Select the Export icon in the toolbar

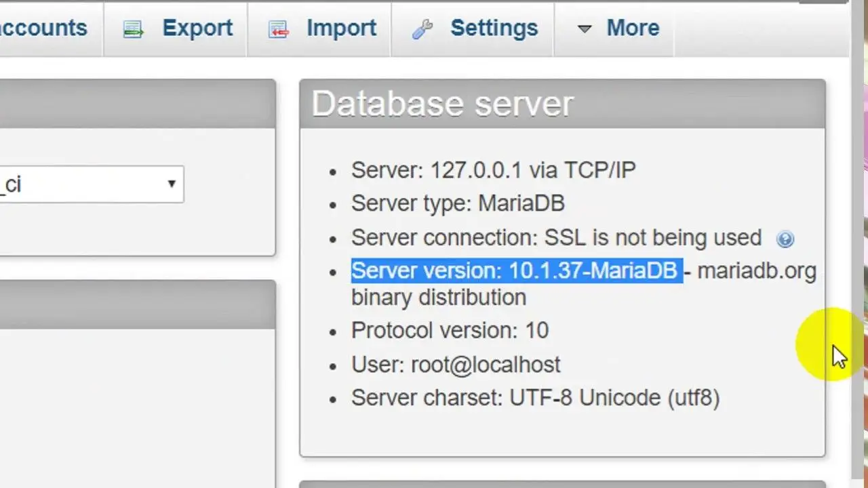click(133, 28)
